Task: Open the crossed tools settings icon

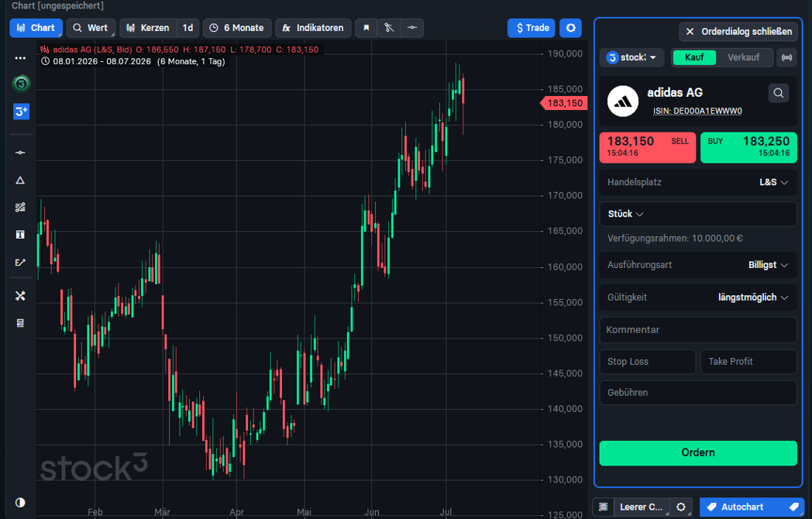Action: 20,296
